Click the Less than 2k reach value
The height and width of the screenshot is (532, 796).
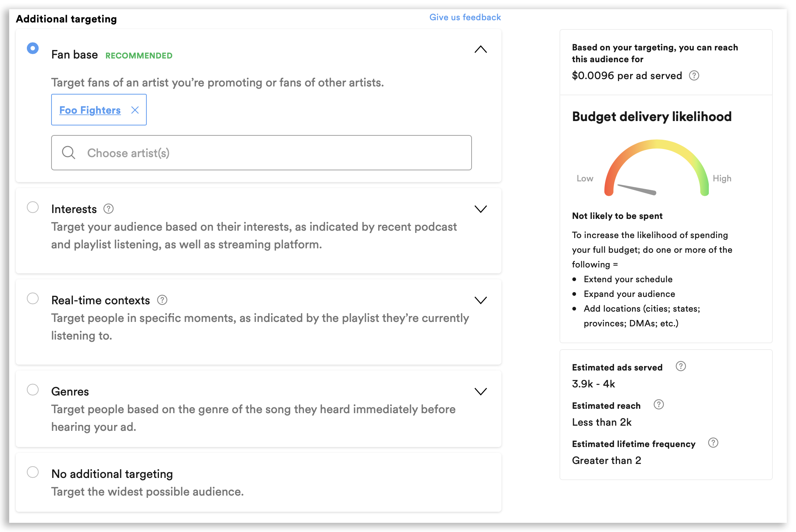(602, 422)
